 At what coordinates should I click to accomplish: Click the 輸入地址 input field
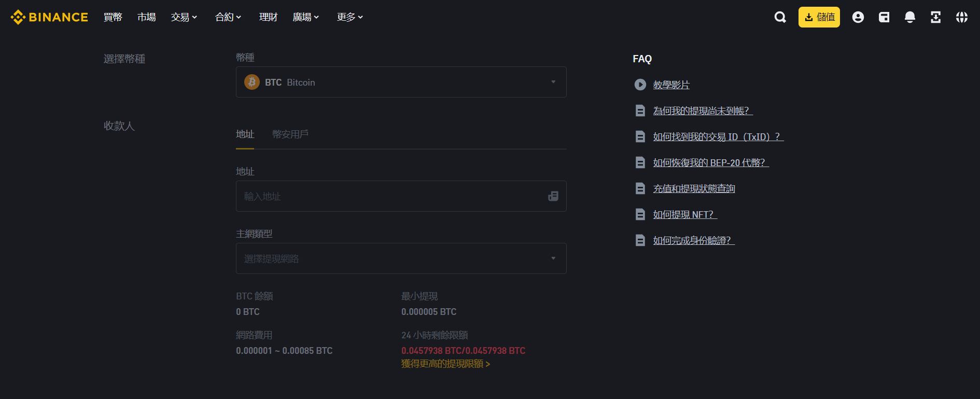(389, 196)
